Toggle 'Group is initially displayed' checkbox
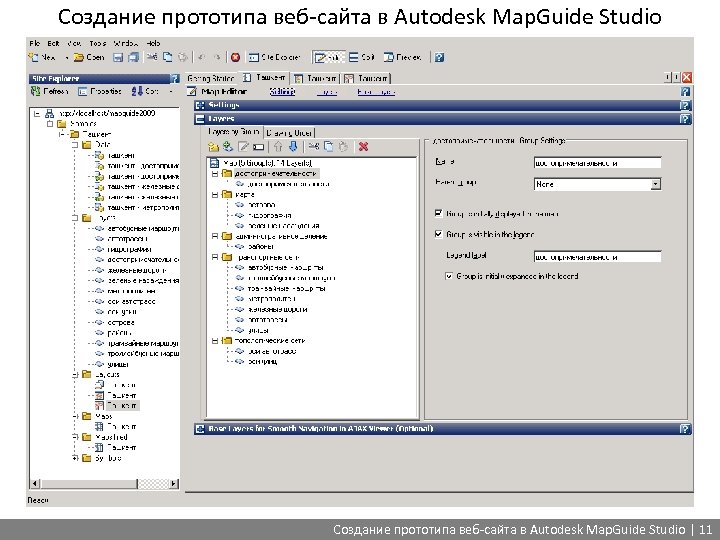The height and width of the screenshot is (540, 720). 439,214
